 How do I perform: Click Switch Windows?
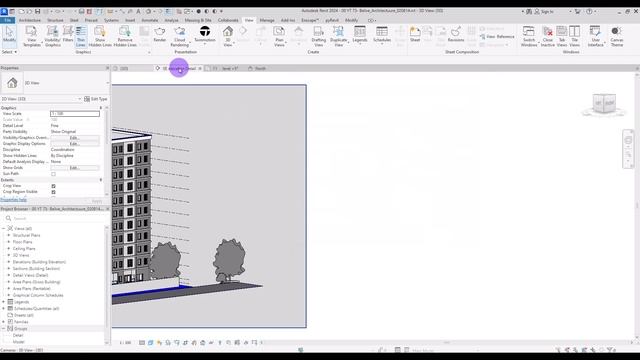pos(529,36)
